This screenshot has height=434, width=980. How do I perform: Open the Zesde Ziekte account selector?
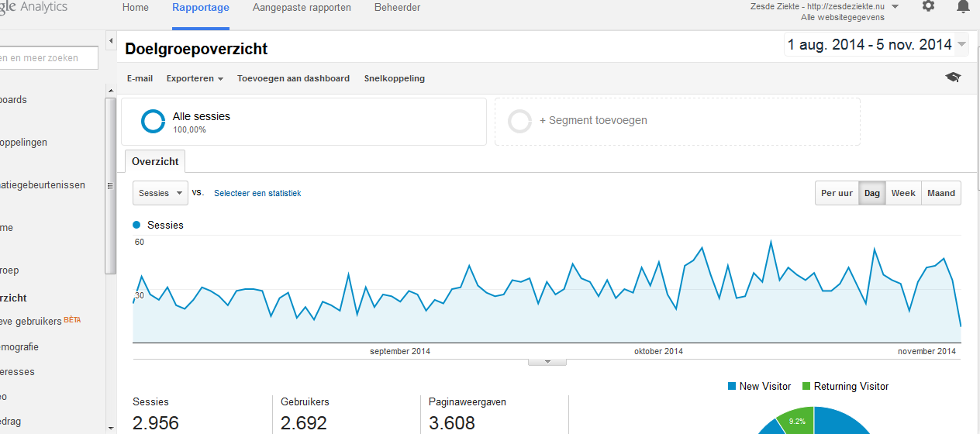click(824, 11)
